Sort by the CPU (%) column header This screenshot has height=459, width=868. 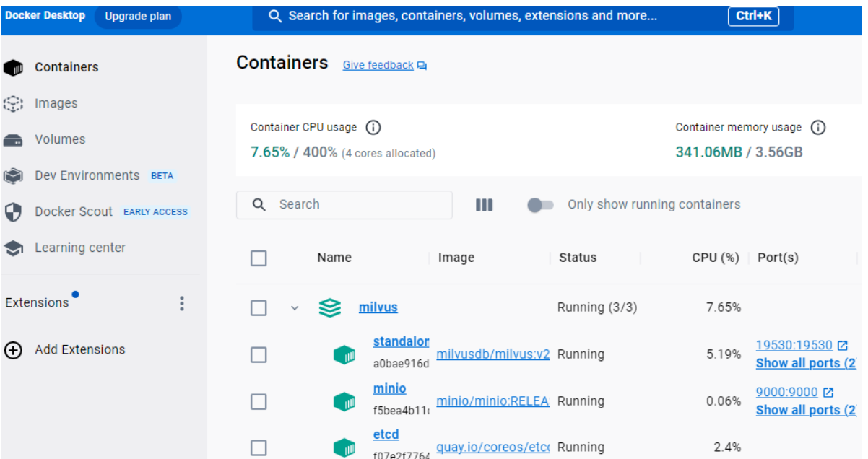pos(716,258)
